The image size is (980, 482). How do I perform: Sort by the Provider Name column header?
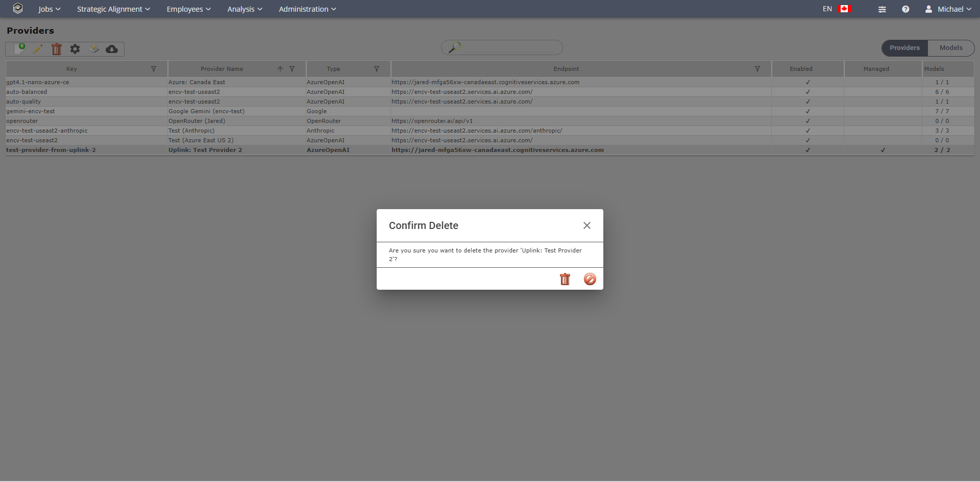point(222,69)
